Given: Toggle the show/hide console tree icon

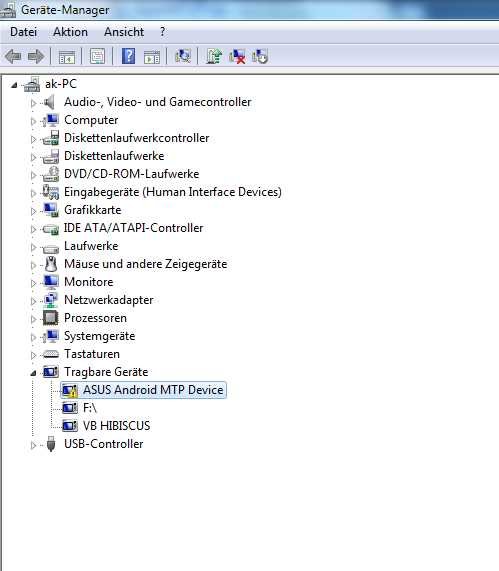Looking at the screenshot, I should coord(67,57).
